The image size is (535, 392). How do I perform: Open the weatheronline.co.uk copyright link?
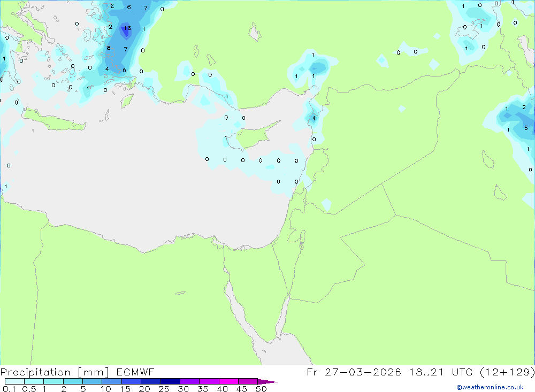coord(490,387)
